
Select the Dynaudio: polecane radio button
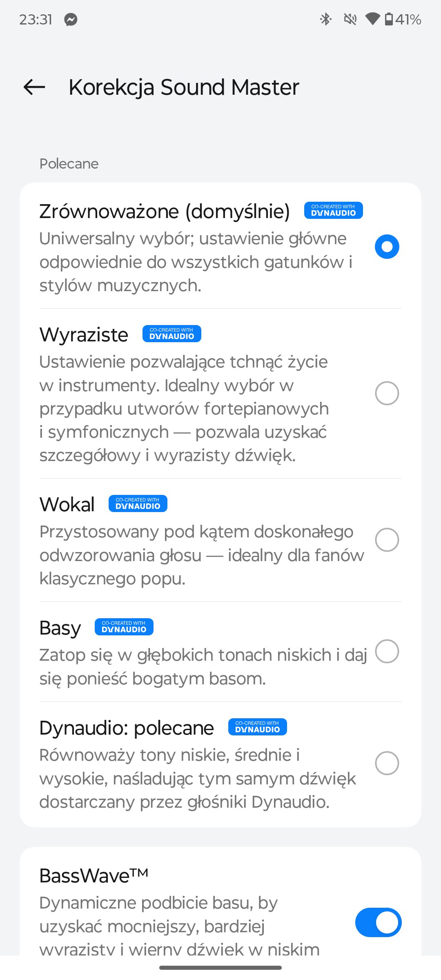[x=387, y=763]
